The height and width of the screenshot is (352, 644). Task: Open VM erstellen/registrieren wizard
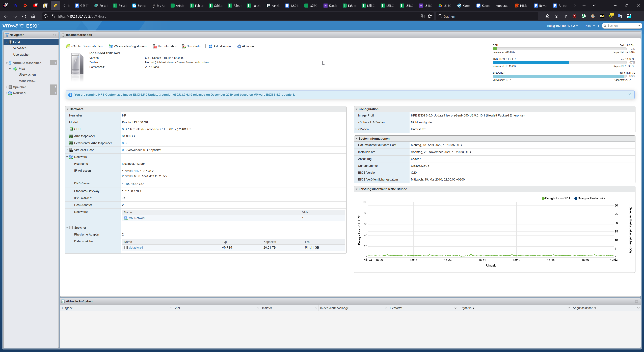click(128, 46)
